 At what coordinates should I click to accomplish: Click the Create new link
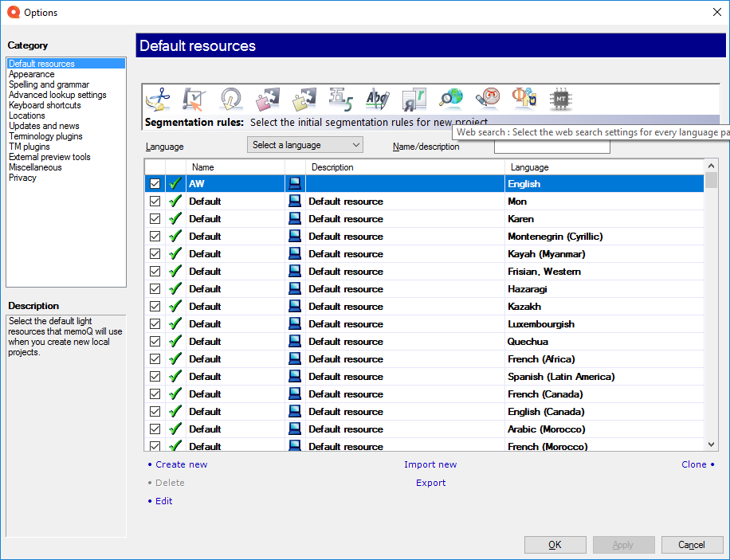(181, 464)
